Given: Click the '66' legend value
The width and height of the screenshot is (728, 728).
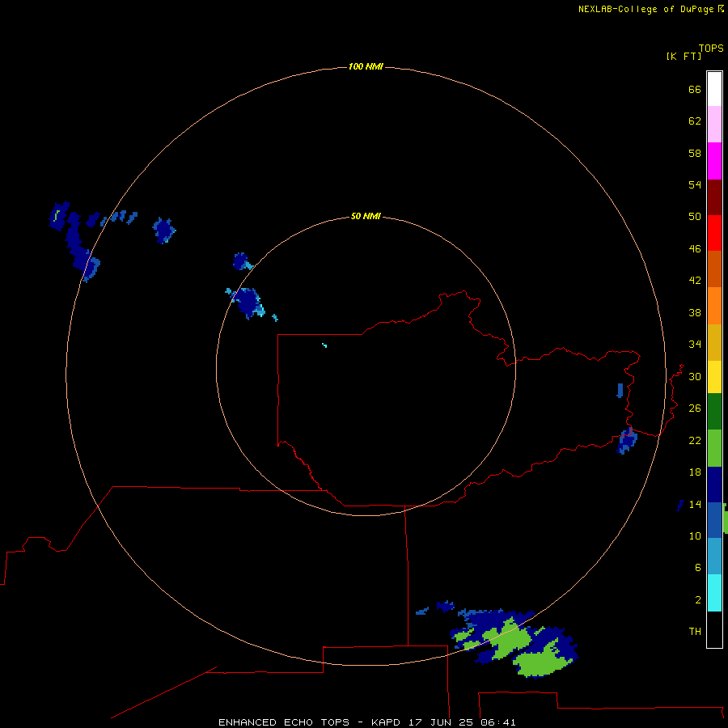Looking at the screenshot, I should click(695, 90).
